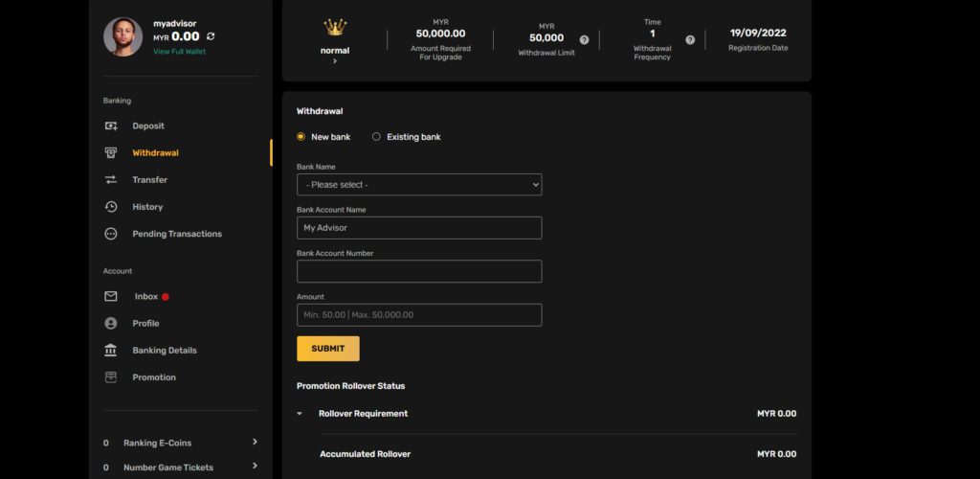Click the Banking Details bank icon
Viewport: 980px width, 479px height.
tap(111, 351)
